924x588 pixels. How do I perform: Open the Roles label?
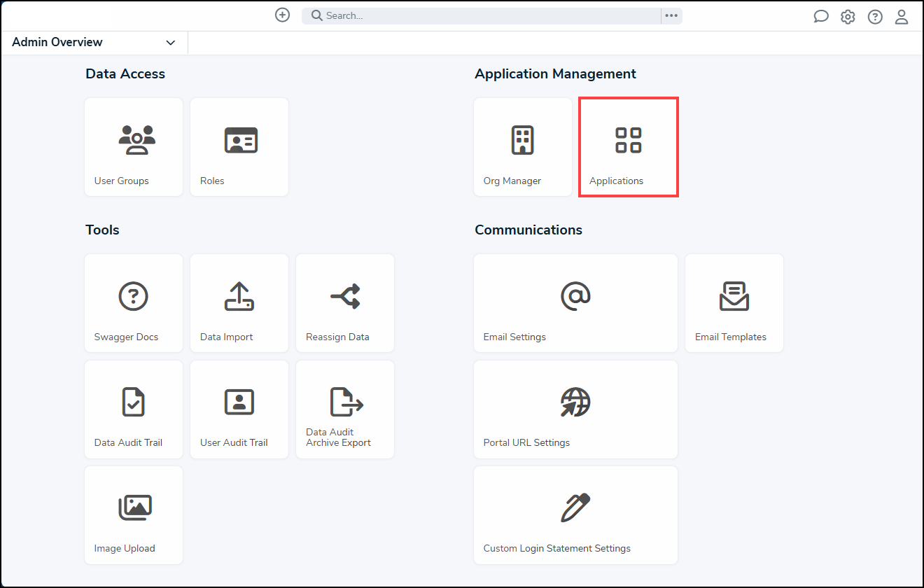coord(212,181)
